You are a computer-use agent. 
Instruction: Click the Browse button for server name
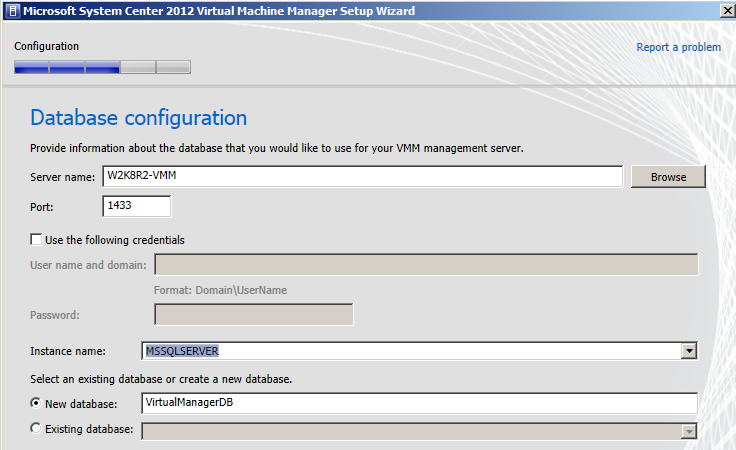(x=668, y=177)
